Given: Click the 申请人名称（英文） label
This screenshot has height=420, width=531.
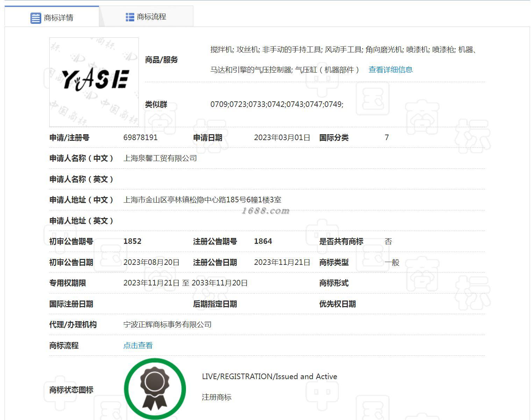Looking at the screenshot, I should click(82, 179).
